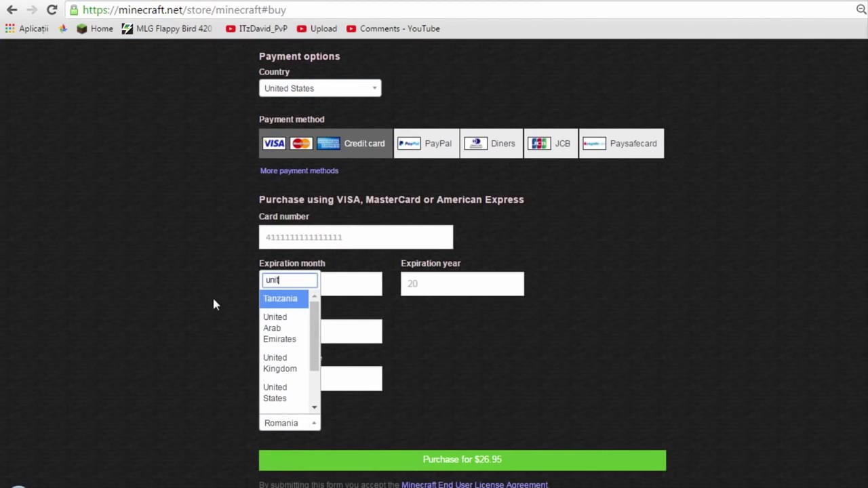Click the country list scroll down arrow
Screen dimensions: 868x488
click(314, 407)
